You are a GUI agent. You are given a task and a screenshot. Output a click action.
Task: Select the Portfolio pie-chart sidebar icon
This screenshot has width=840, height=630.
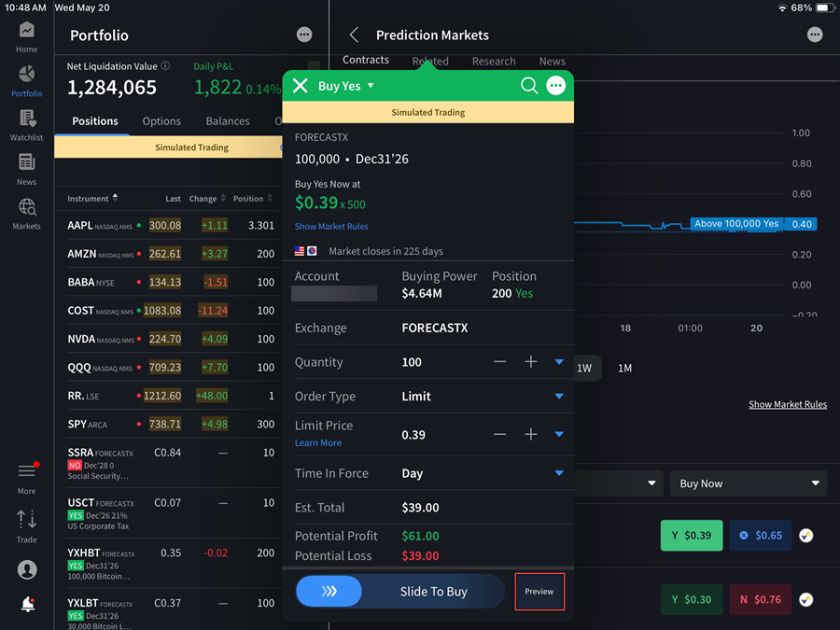point(26,81)
